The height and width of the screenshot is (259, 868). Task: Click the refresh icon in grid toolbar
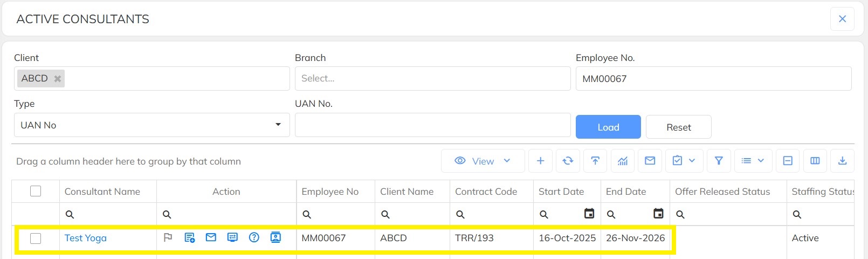(568, 161)
